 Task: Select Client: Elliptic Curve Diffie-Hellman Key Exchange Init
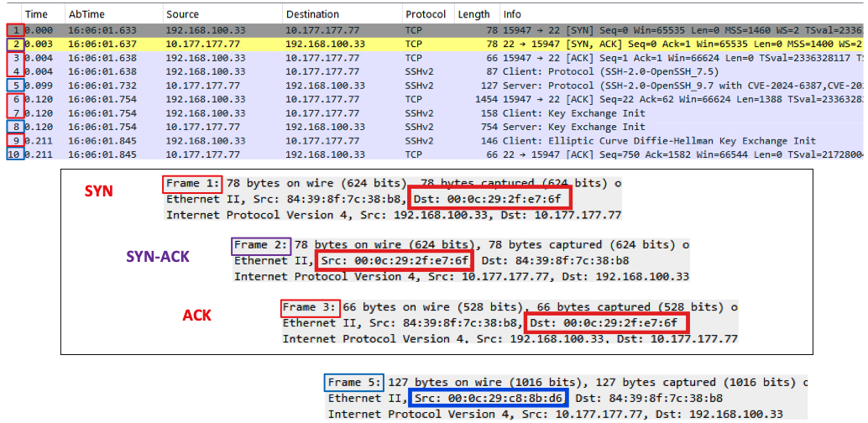tap(659, 141)
